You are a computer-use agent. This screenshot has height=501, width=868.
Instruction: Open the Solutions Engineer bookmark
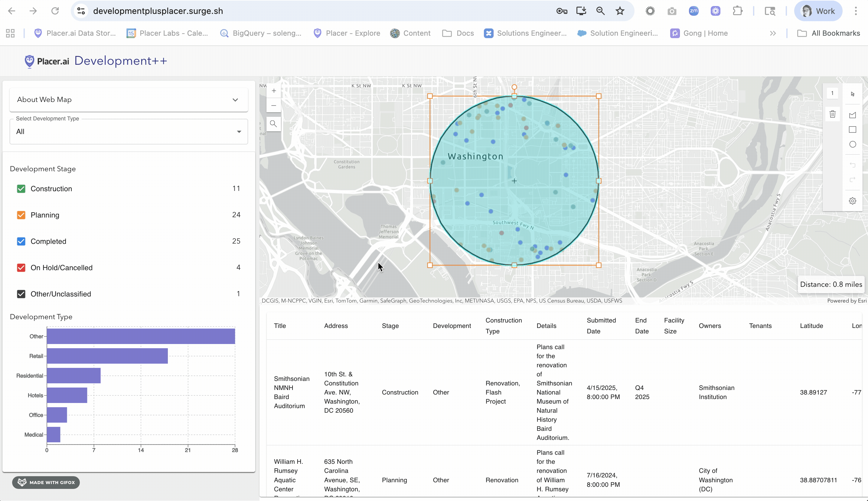525,33
